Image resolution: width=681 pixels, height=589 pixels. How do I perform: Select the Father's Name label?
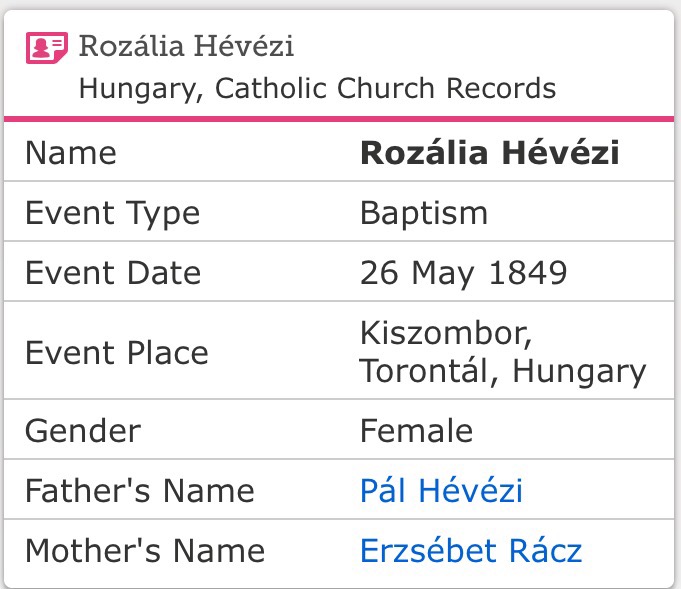coord(139,491)
